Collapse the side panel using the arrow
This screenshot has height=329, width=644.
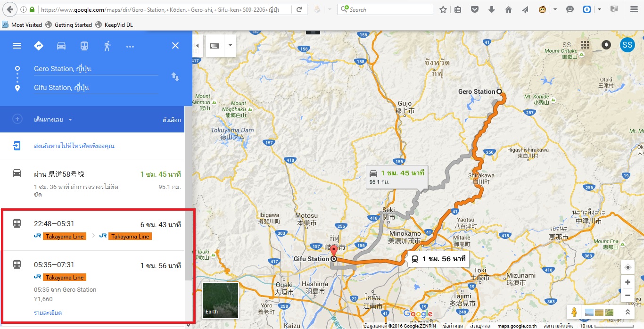coord(197,46)
